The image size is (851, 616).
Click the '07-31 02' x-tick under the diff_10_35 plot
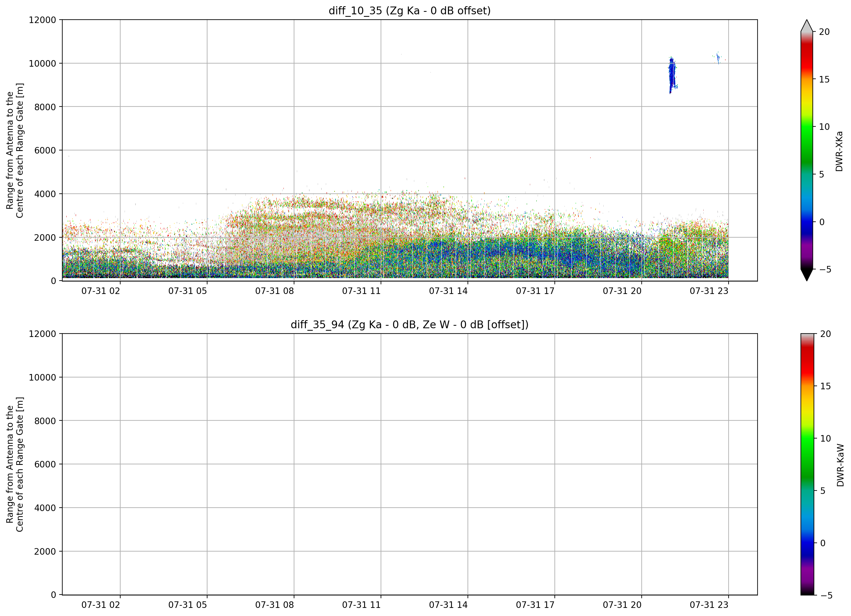click(101, 291)
